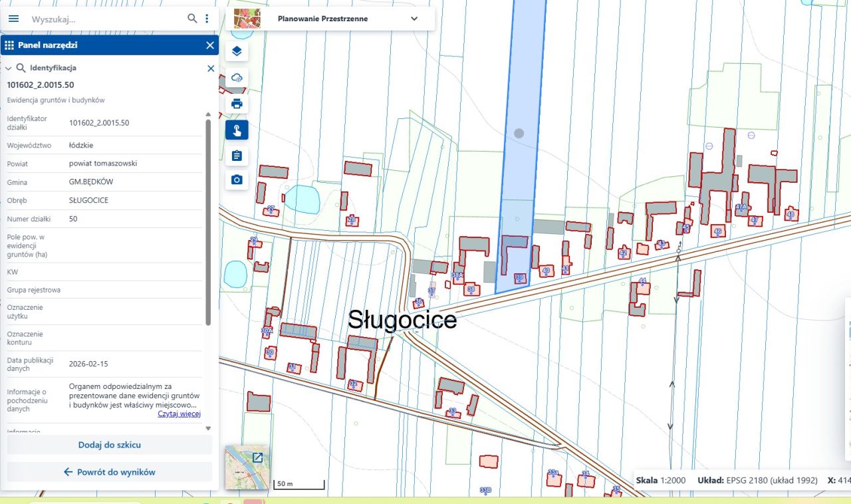Click the Czytaj więcej link
Viewport: 851px width, 504px height.
(x=179, y=414)
